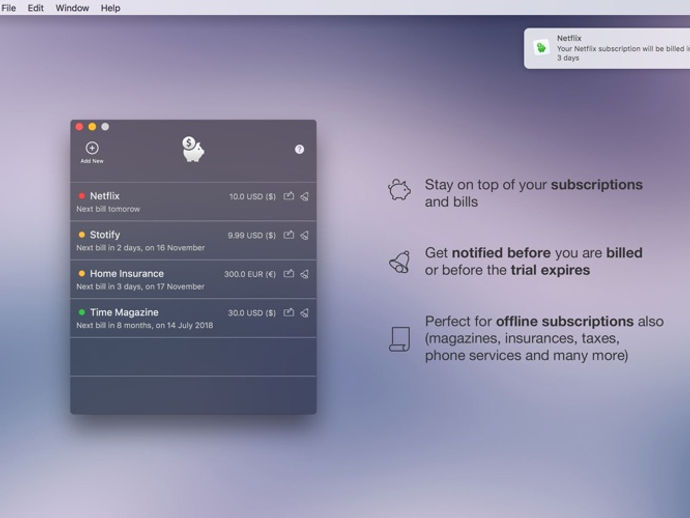Click the piggy bank outline feature icon
The height and width of the screenshot is (518, 690).
point(399,190)
